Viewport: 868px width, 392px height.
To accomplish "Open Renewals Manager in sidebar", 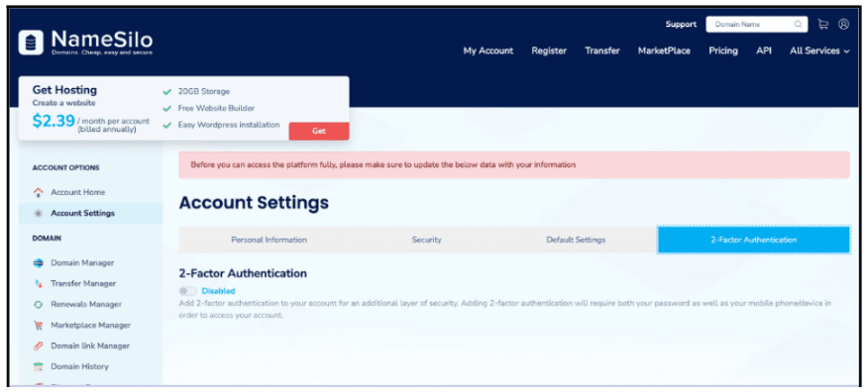I will (86, 305).
